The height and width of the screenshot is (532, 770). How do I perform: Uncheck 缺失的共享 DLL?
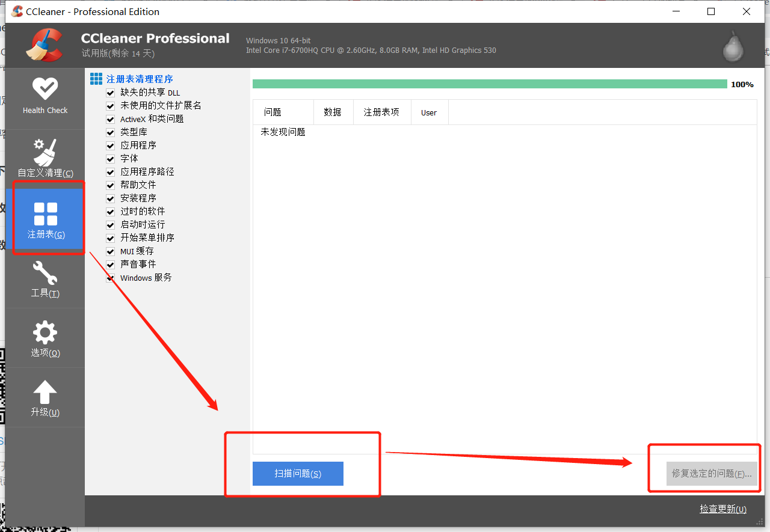coord(110,93)
